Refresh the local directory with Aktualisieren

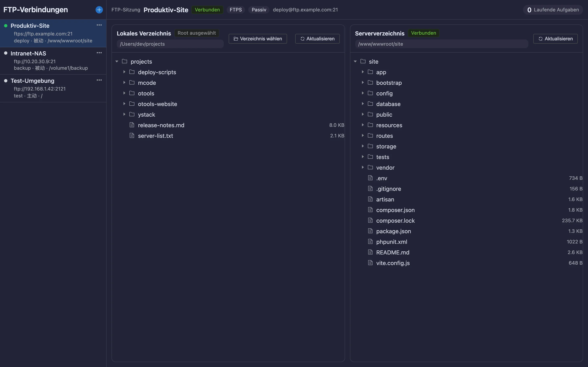tap(317, 39)
